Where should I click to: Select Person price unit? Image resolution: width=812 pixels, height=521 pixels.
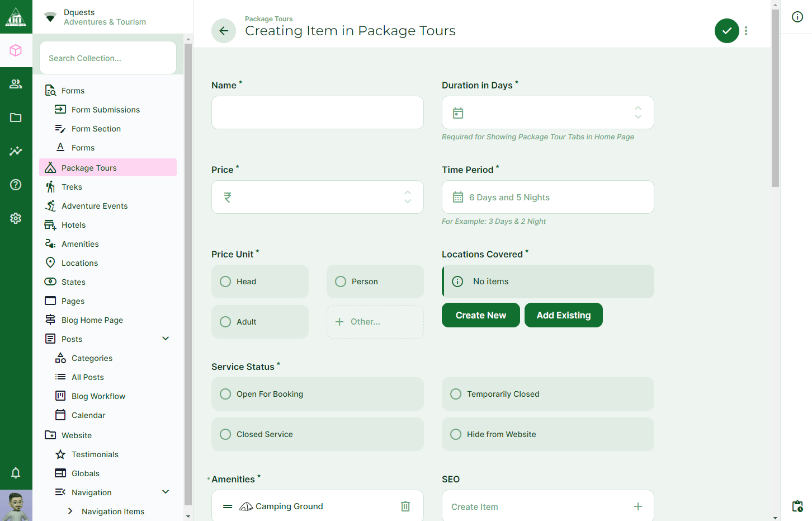coord(375,281)
